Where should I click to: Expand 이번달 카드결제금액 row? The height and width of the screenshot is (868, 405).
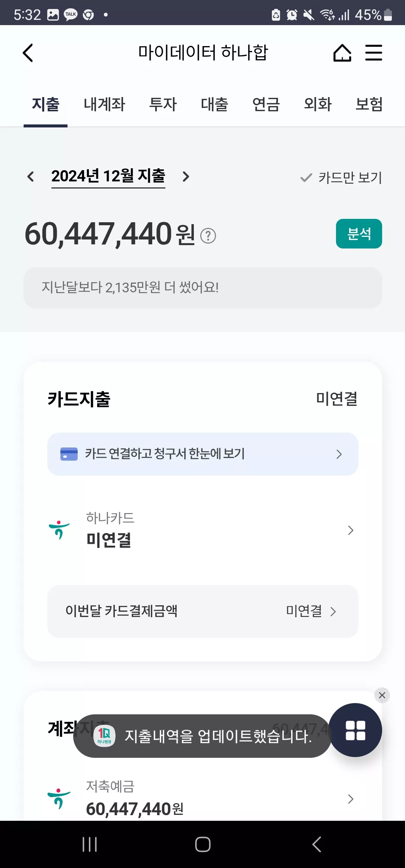pos(202,611)
